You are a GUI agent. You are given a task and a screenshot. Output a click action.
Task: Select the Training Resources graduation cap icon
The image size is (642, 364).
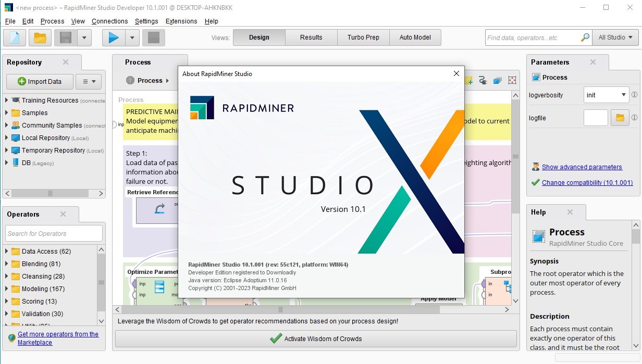pyautogui.click(x=16, y=100)
